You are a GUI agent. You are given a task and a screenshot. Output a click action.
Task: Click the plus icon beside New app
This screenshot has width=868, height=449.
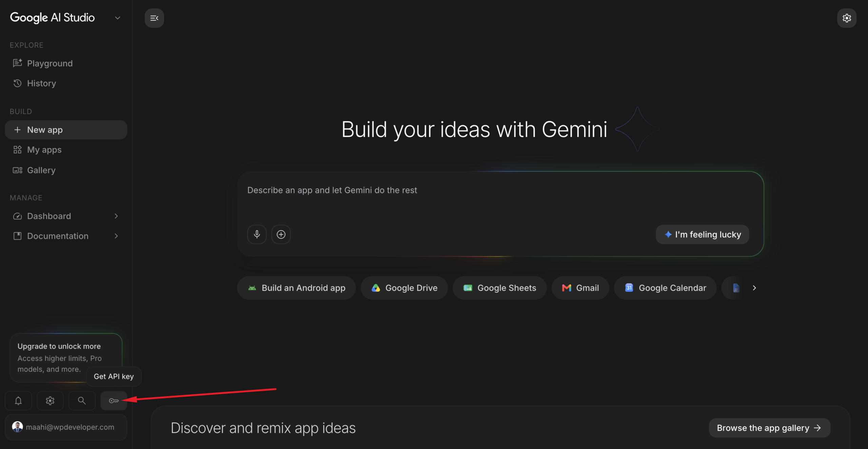[17, 130]
